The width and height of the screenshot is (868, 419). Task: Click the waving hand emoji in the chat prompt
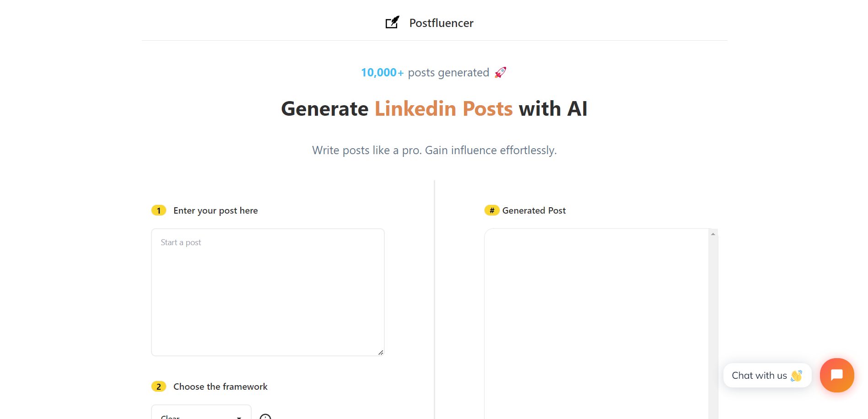point(796,375)
